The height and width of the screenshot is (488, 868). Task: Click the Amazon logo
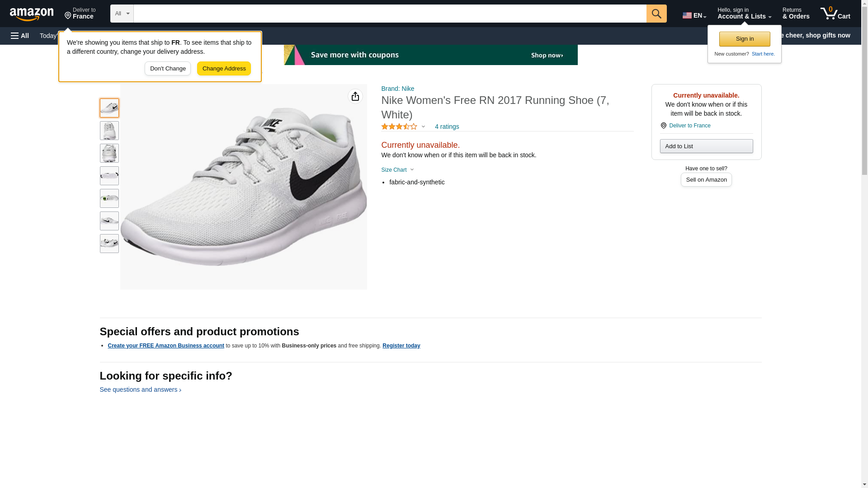pos(32,14)
